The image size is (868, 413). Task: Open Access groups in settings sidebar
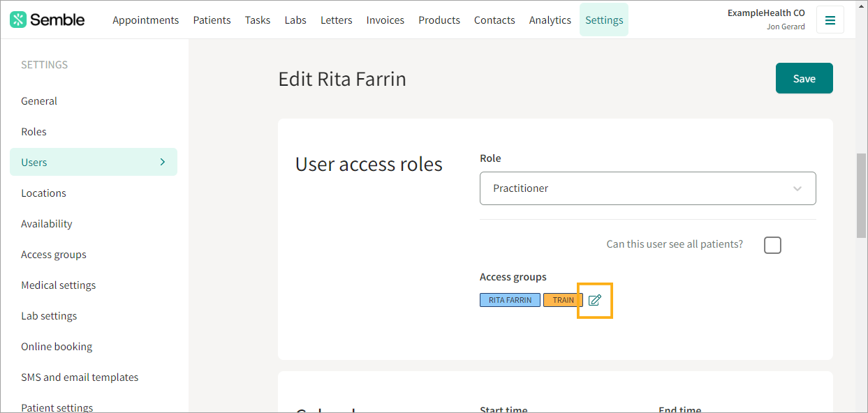pos(54,255)
